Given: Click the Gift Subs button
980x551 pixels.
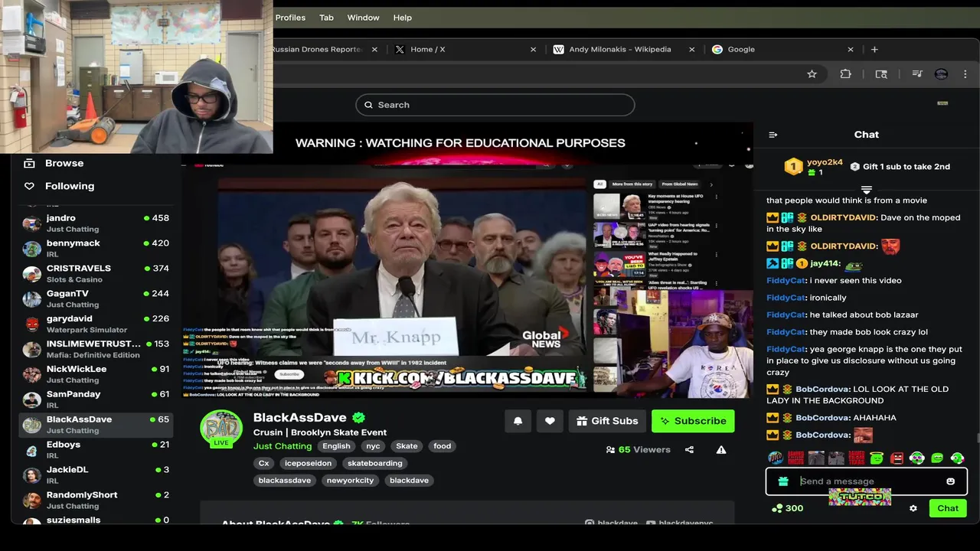Looking at the screenshot, I should [x=607, y=421].
